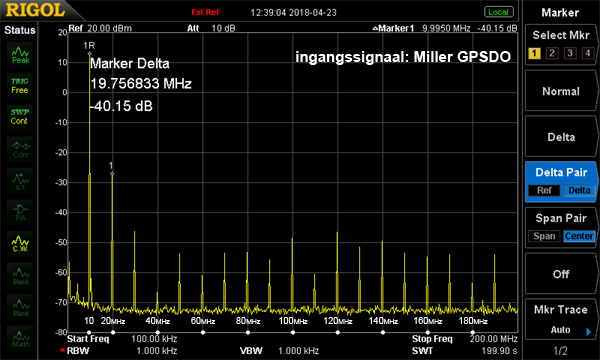Click the TRIG Free status icon
Viewport: 600px width, 360px height.
[x=20, y=86]
